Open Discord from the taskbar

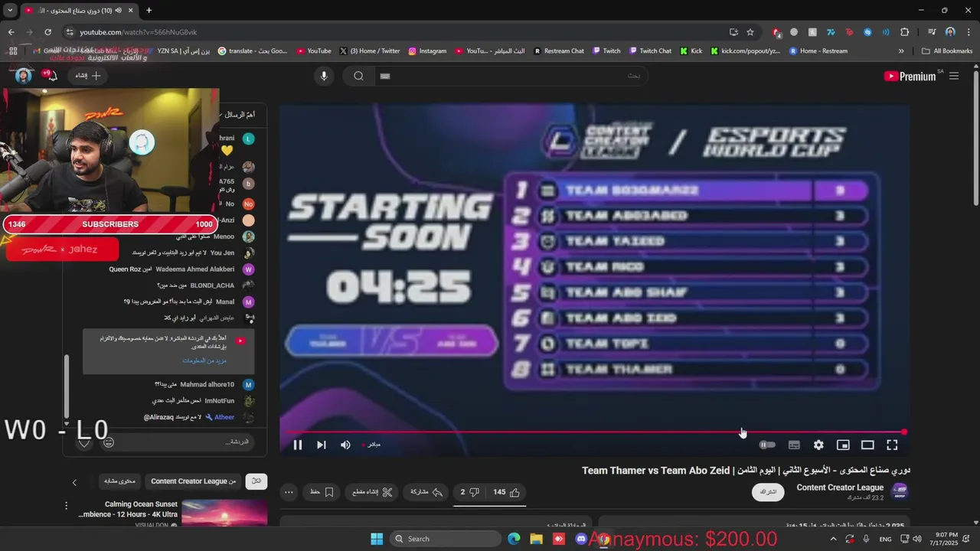pos(581,539)
